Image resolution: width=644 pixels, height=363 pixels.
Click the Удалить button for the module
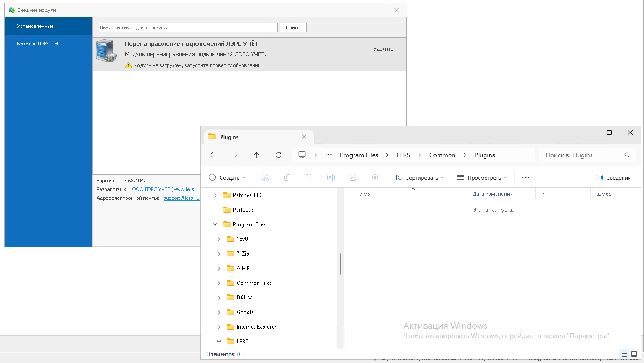(383, 49)
